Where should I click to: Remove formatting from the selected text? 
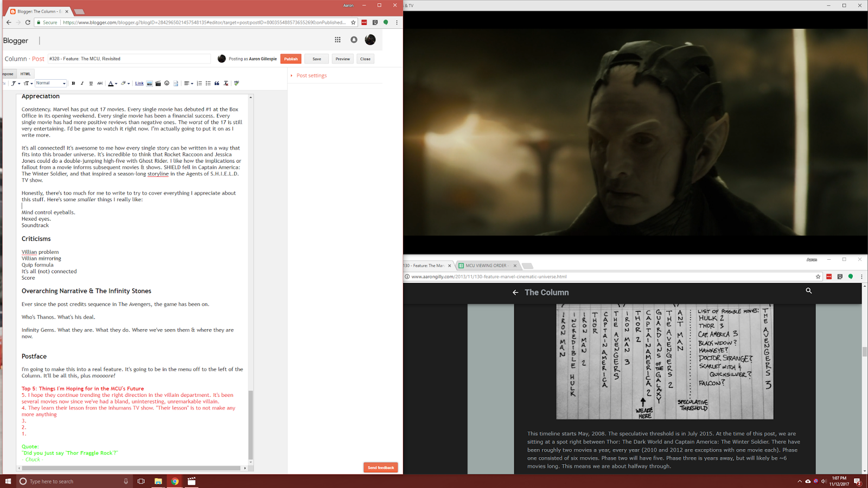pos(226,84)
